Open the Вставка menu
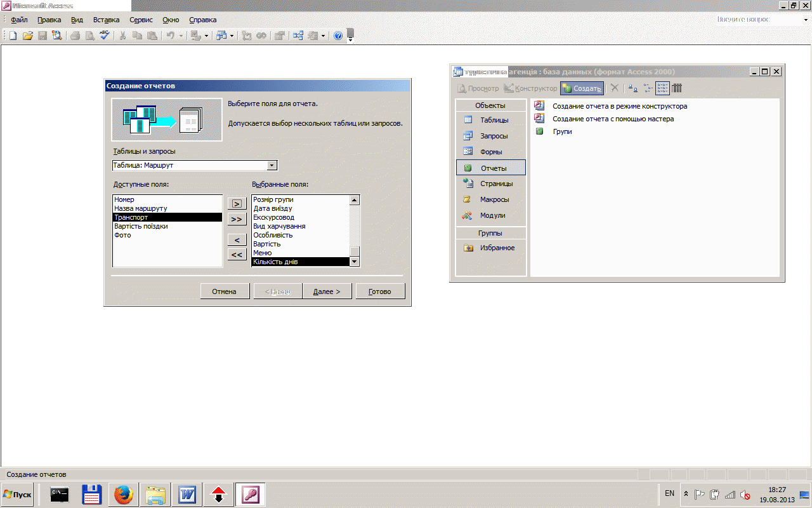Image resolution: width=812 pixels, height=508 pixels. 106,20
